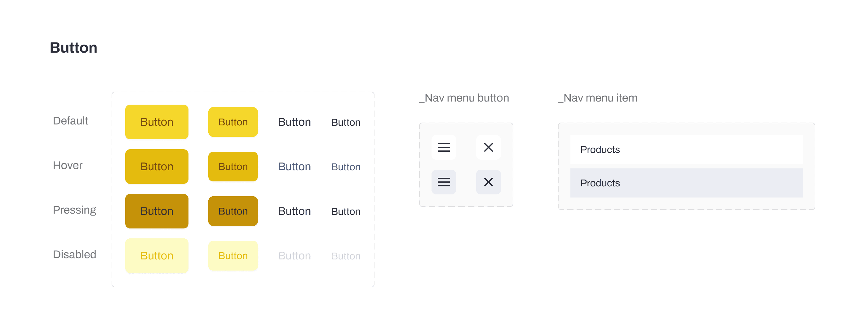Image resolution: width=868 pixels, height=317 pixels.
Task: Click the large Default text-only Button
Action: click(294, 122)
